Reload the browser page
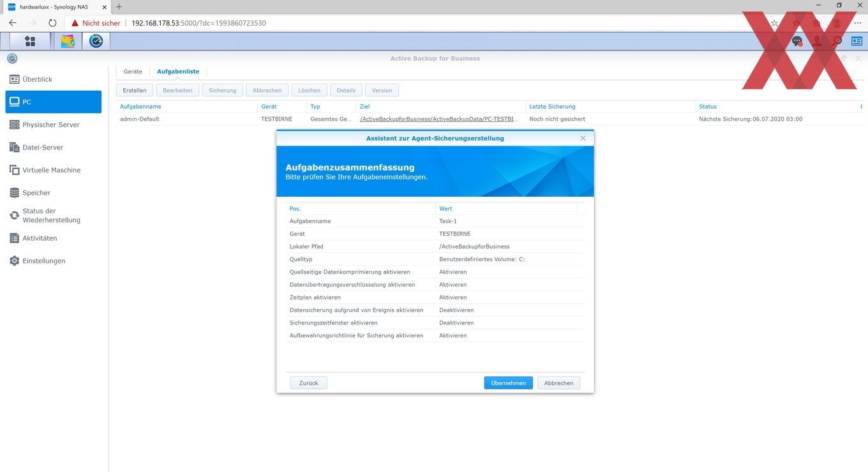This screenshot has height=472, width=868. tap(52, 23)
